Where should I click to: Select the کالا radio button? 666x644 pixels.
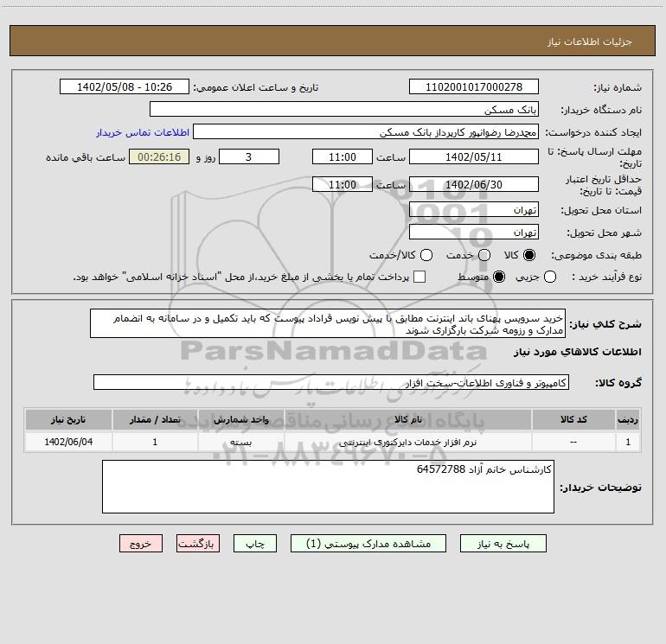point(529,255)
